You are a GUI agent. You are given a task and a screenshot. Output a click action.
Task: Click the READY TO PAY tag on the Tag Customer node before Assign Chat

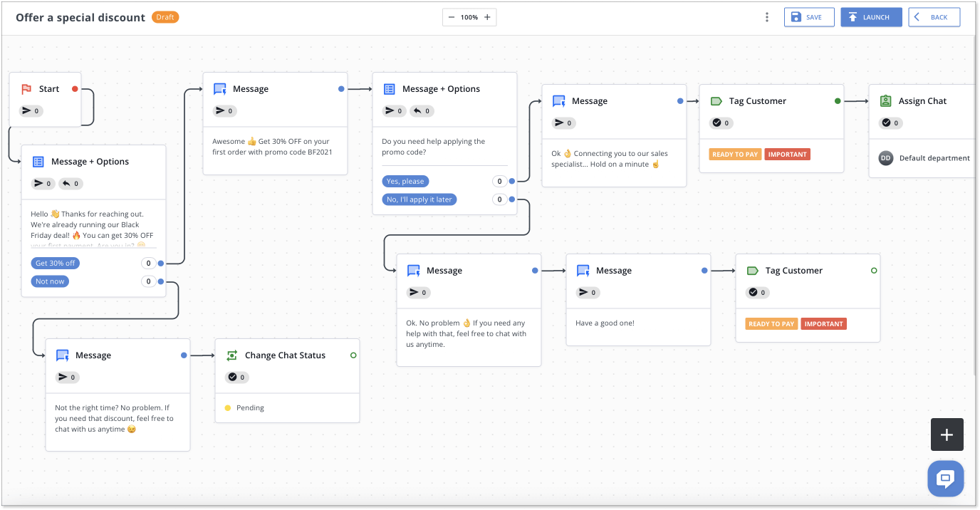point(735,155)
